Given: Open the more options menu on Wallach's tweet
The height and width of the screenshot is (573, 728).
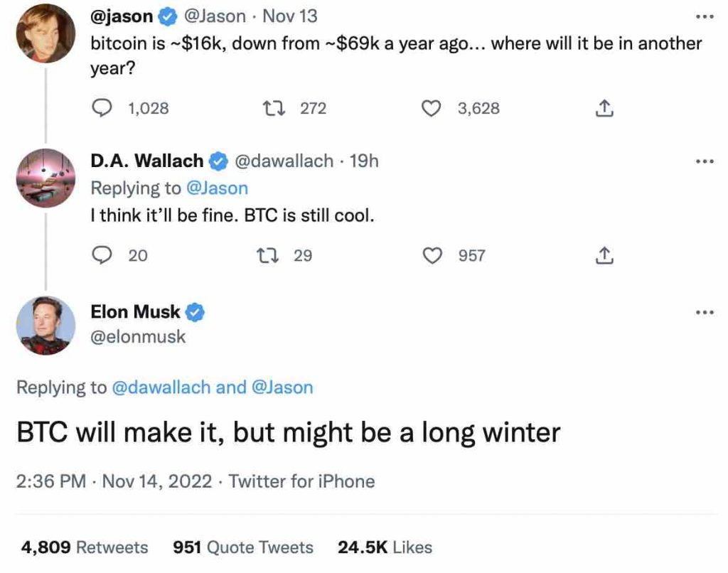Looking at the screenshot, I should [705, 161].
